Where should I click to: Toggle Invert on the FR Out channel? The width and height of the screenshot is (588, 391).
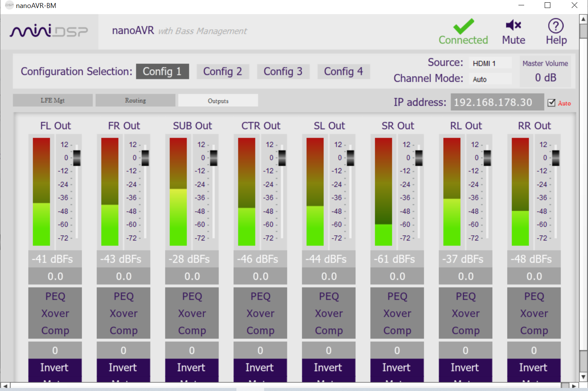click(123, 367)
